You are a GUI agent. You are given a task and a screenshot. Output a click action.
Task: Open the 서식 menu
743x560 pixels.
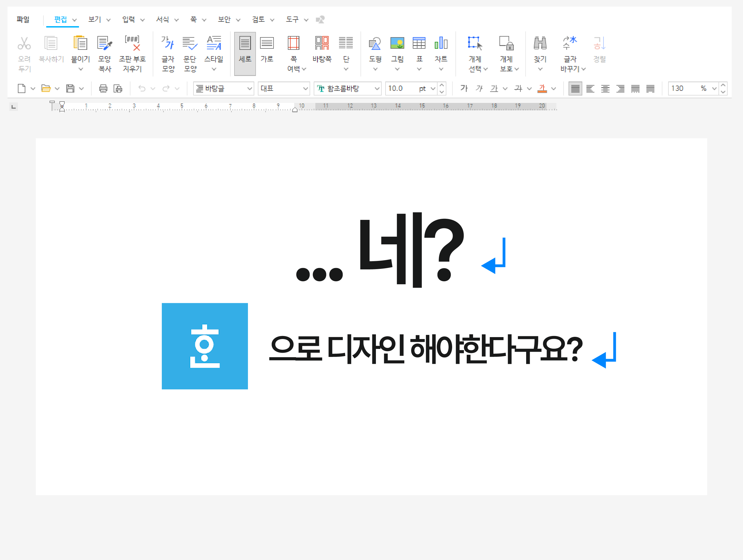162,20
